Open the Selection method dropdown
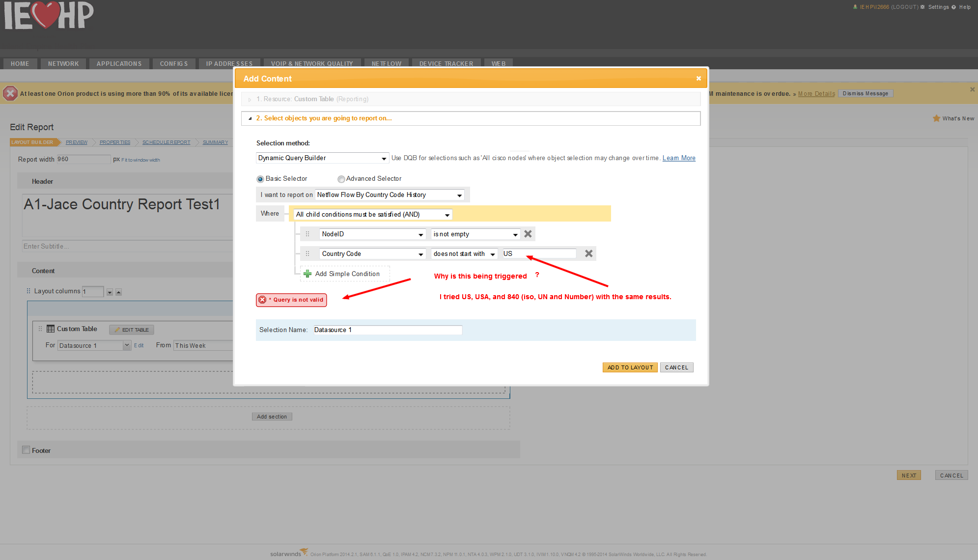This screenshot has width=978, height=560. (x=322, y=158)
